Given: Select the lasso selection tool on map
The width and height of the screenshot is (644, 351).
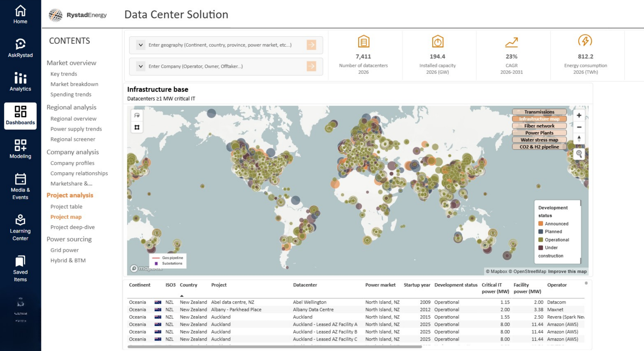Looking at the screenshot, I should (x=137, y=115).
